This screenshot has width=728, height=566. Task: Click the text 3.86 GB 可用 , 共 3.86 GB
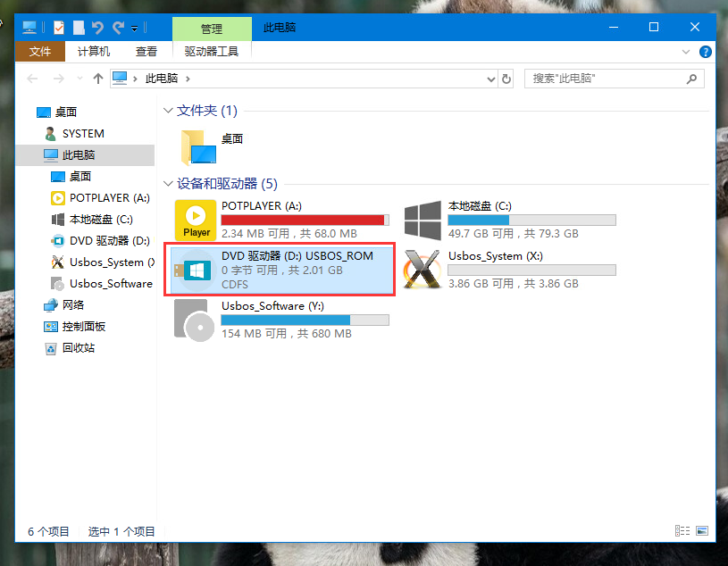click(513, 284)
